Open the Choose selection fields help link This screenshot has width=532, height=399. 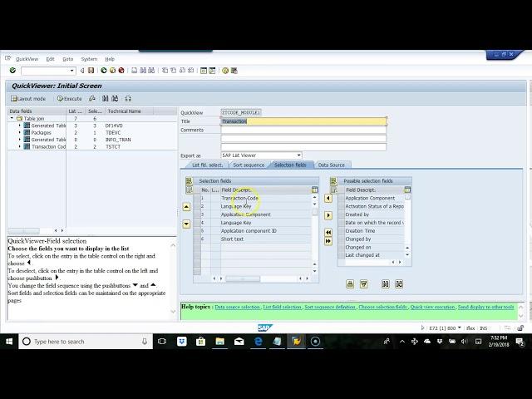coord(382,307)
